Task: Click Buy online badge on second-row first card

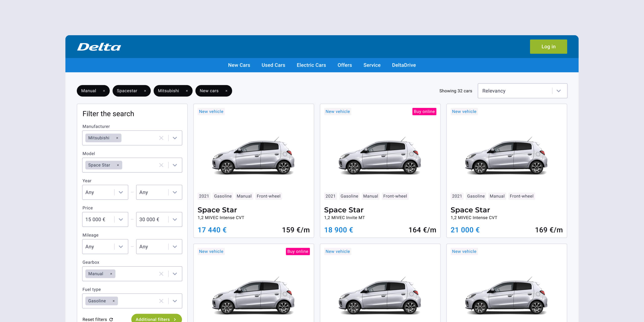Action: [x=298, y=251]
